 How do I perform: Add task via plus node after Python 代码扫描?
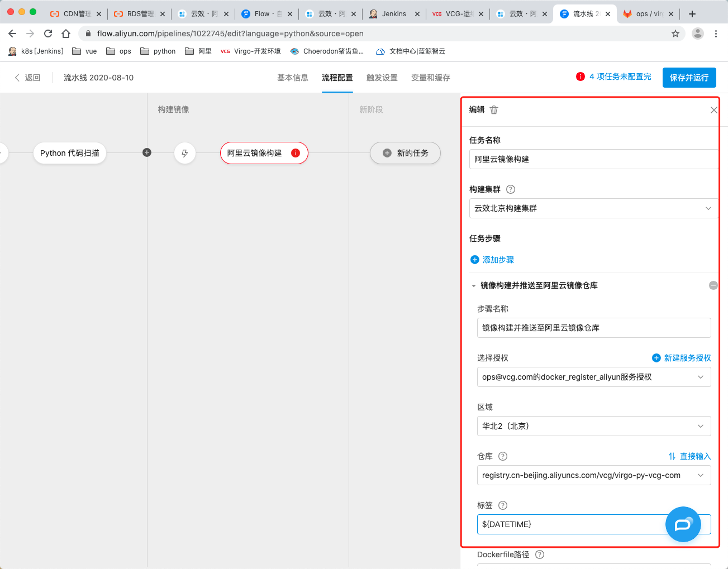[x=147, y=152]
